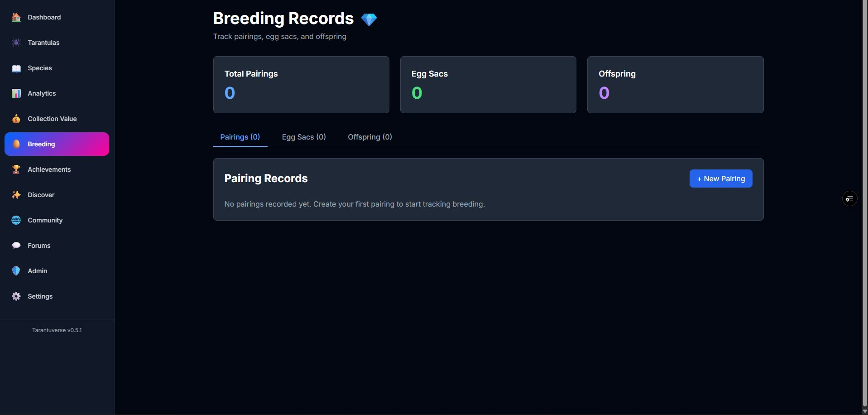Switch to the Offspring (0) tab
This screenshot has width=868, height=415.
point(370,137)
